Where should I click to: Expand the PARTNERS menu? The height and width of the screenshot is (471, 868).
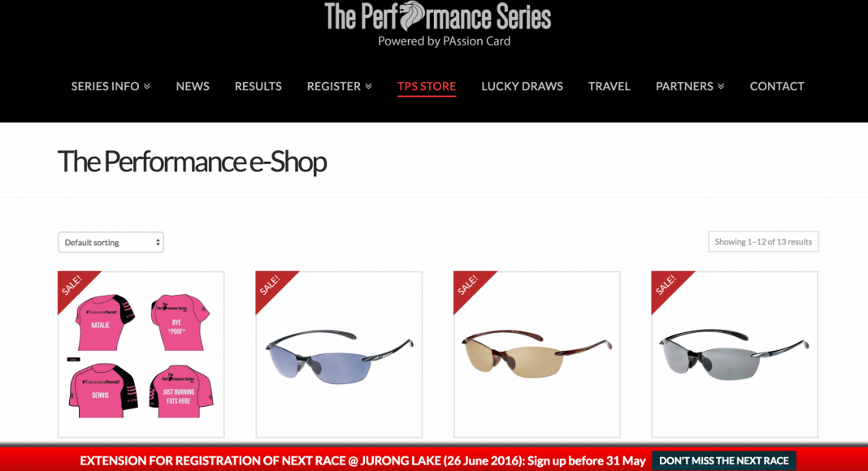click(x=690, y=86)
